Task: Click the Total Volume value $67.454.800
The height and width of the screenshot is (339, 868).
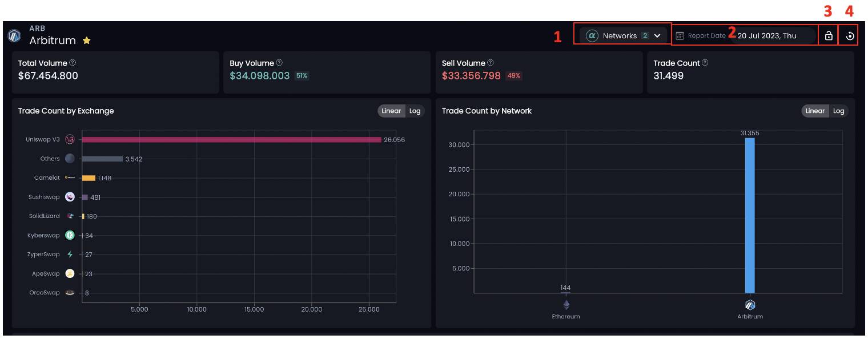Action: (48, 76)
